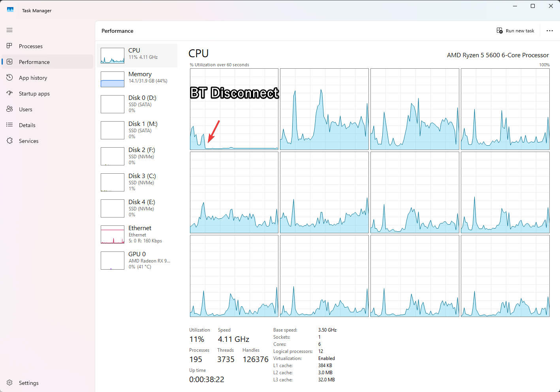Screen dimensions: 560x392
Task: Click the processes count 195
Action: tap(195, 360)
